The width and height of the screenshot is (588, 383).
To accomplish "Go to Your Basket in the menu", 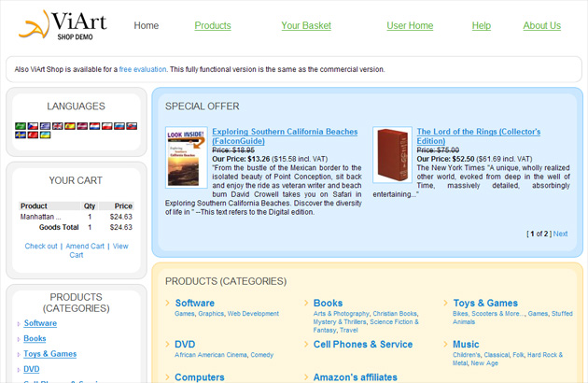I will (306, 25).
